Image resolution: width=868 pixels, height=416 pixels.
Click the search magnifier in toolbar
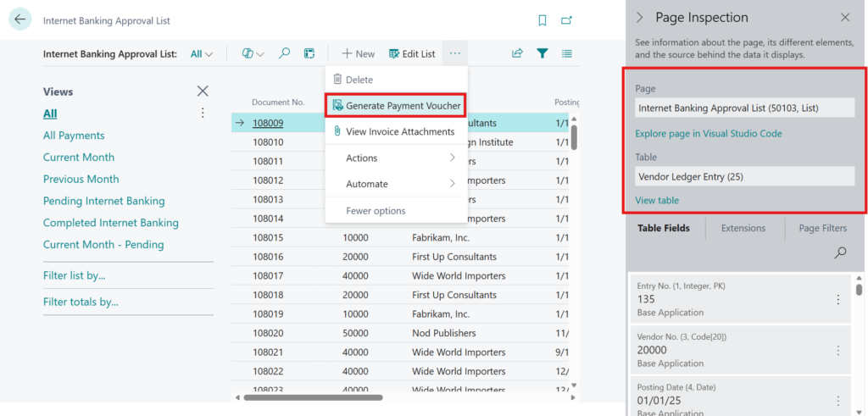[x=284, y=53]
